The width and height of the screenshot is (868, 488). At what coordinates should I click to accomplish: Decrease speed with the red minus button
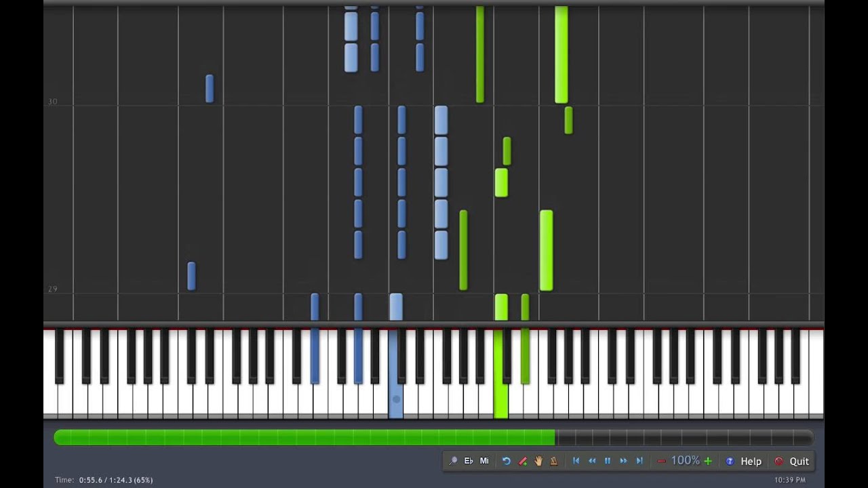[x=662, y=461]
